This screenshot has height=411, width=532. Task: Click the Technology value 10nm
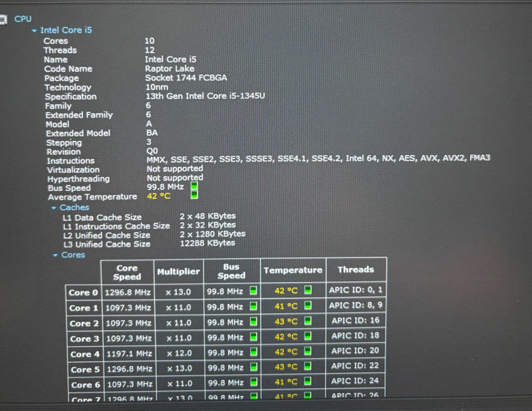point(157,87)
